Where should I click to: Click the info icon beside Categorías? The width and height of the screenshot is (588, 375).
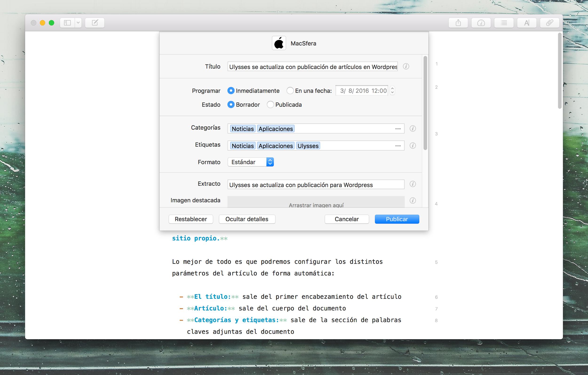coord(413,128)
